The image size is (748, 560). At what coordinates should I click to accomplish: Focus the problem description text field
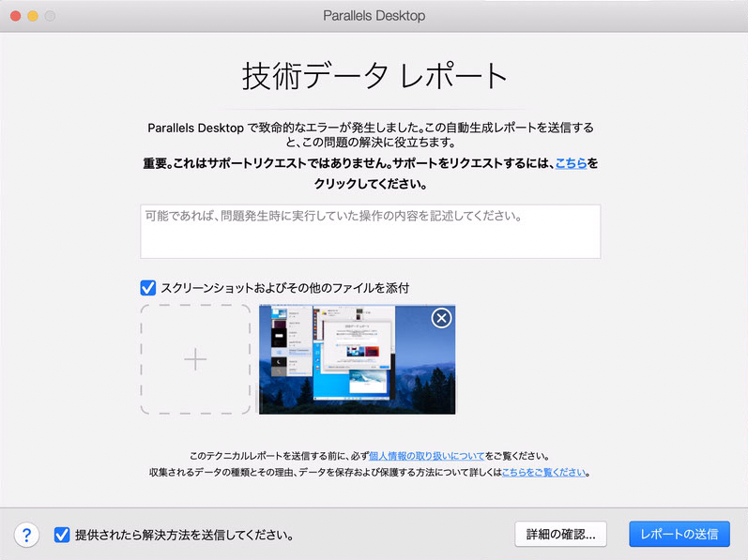click(x=370, y=231)
